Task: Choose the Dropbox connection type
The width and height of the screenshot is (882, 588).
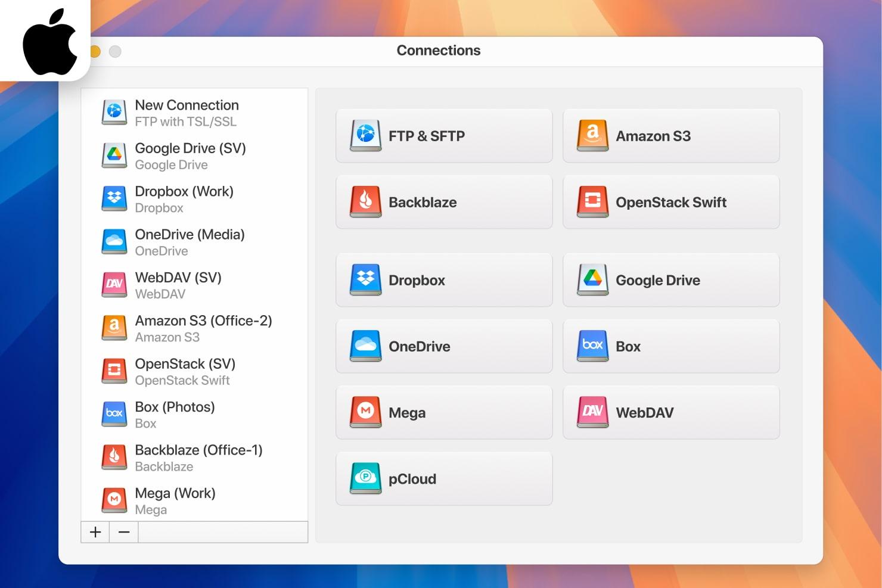Action: click(444, 280)
